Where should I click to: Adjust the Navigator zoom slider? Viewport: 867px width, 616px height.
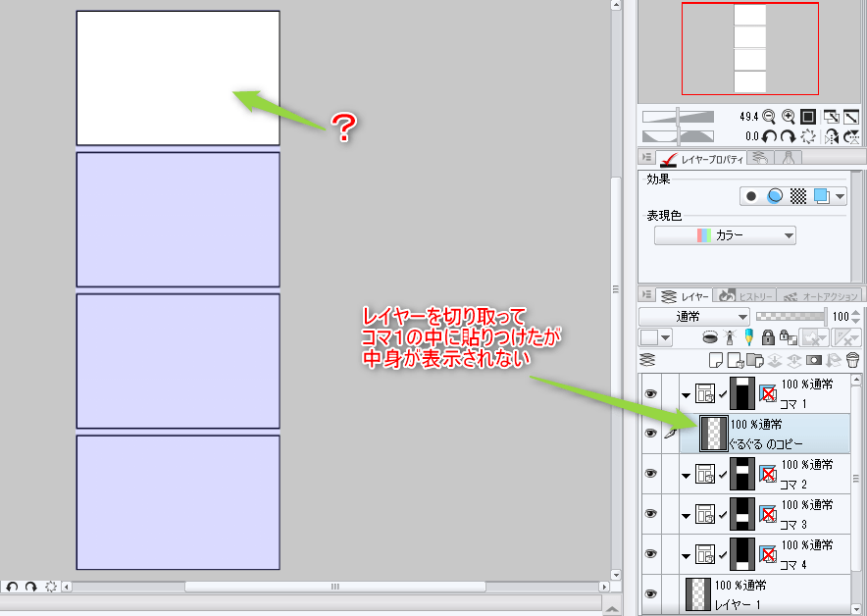click(x=678, y=117)
